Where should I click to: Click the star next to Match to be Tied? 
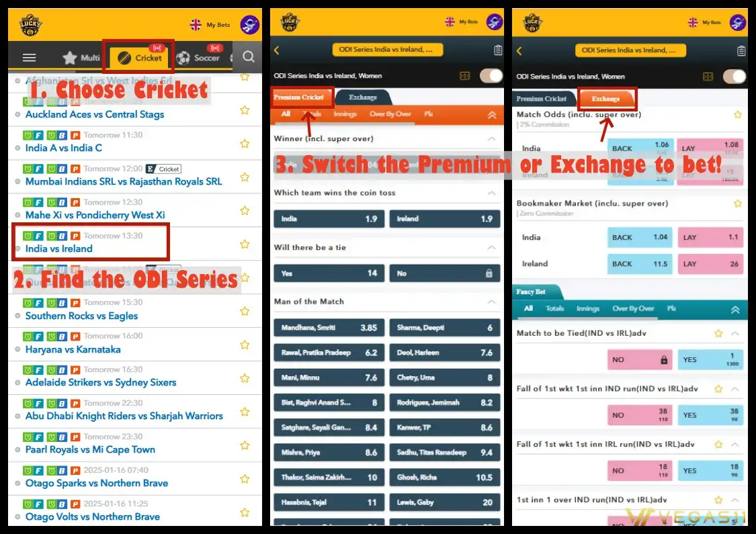click(718, 333)
